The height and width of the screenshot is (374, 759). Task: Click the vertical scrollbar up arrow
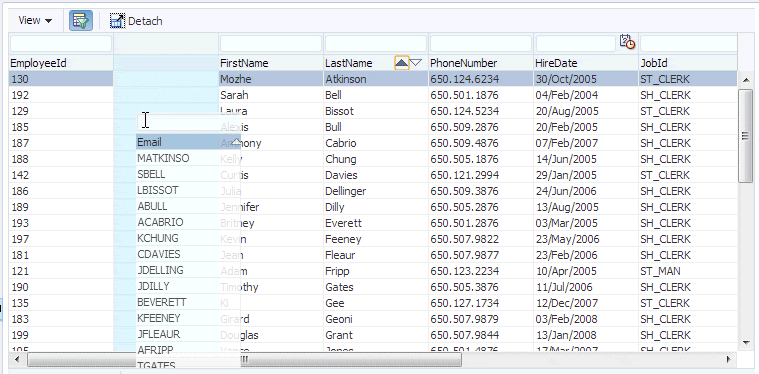745,79
